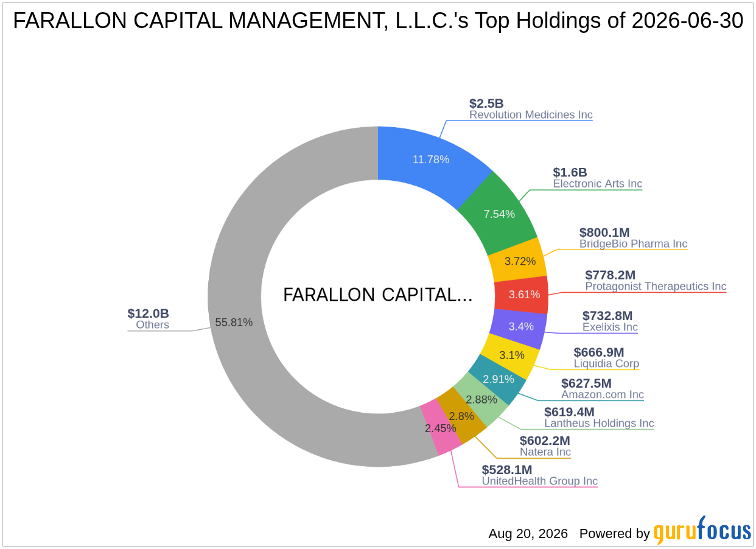Click the orange BridgeBio 3.72% slice
The height and width of the screenshot is (549, 756).
(x=521, y=261)
